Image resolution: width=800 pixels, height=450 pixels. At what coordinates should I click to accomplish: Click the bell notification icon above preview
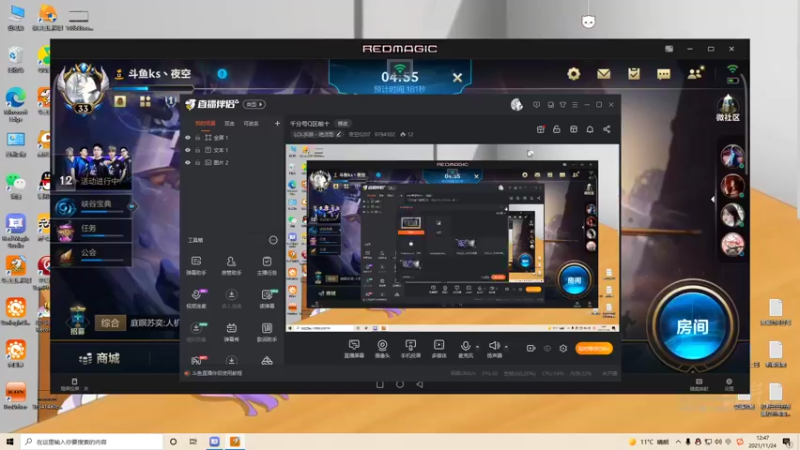(x=590, y=130)
